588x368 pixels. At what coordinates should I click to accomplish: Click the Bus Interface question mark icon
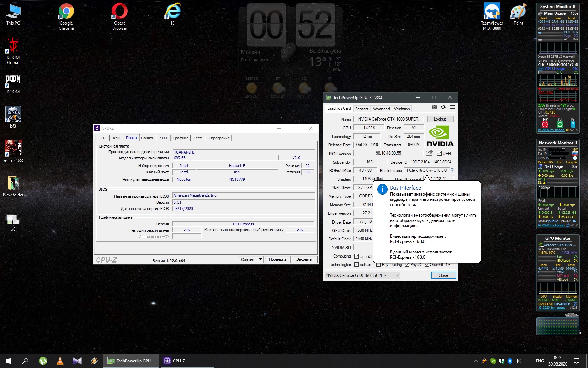(x=452, y=170)
